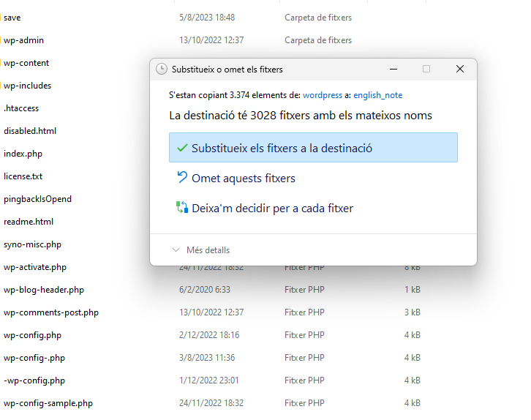Select the save folder row
The image size is (531, 420).
pyautogui.click(x=12, y=18)
